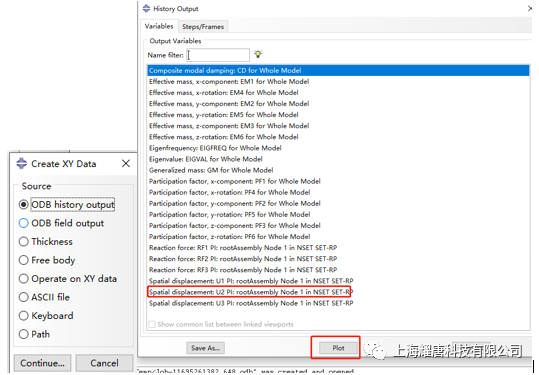Click the Continue... button
The image size is (539, 375).
[x=42, y=363]
